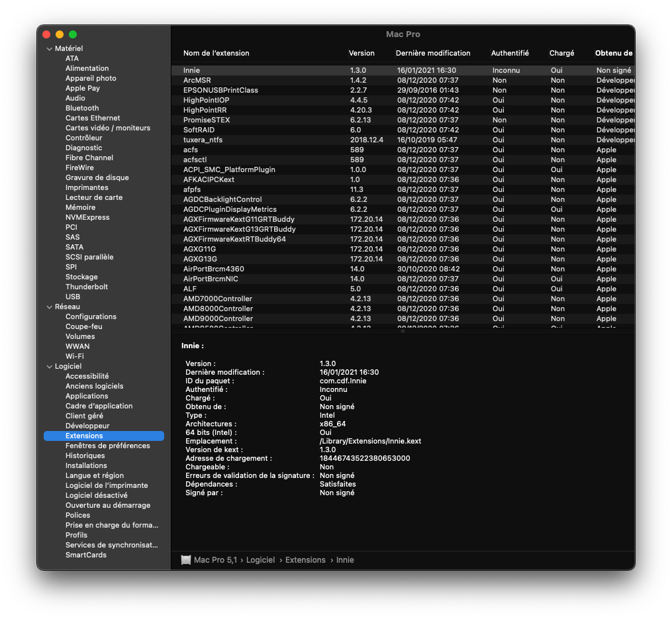Select the EPSONUSBPrintClass row
The image size is (672, 619).
pyautogui.click(x=403, y=90)
